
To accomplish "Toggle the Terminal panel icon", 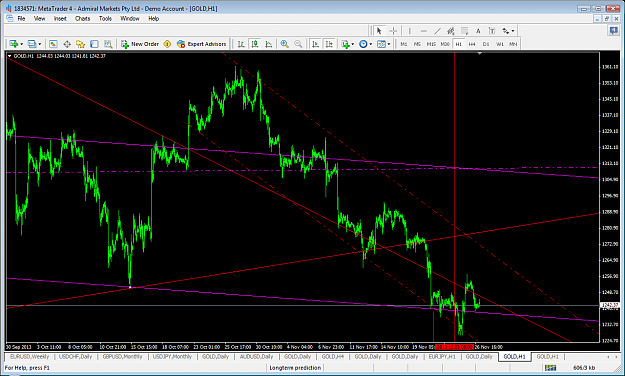I will (94, 44).
